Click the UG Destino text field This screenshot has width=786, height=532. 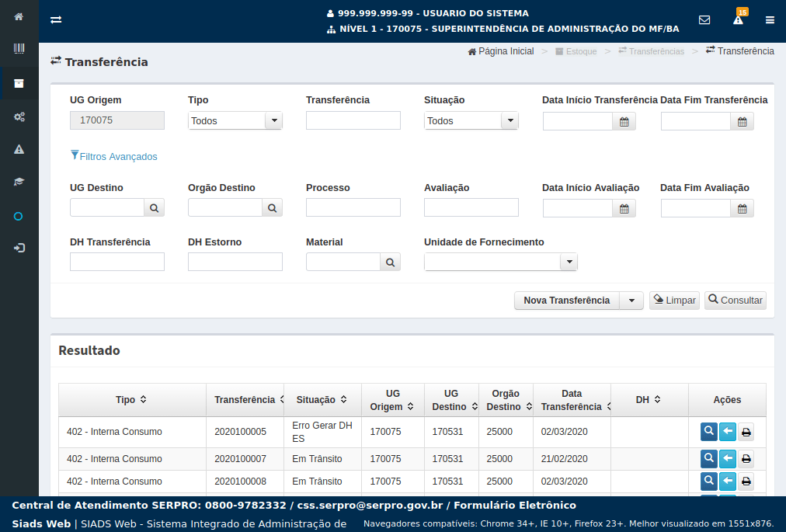(x=107, y=207)
